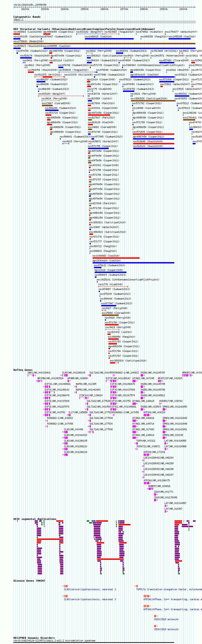
Task: Select variant nsv1776 (Kidd2008)
Action: pyautogui.click(x=111, y=285)
